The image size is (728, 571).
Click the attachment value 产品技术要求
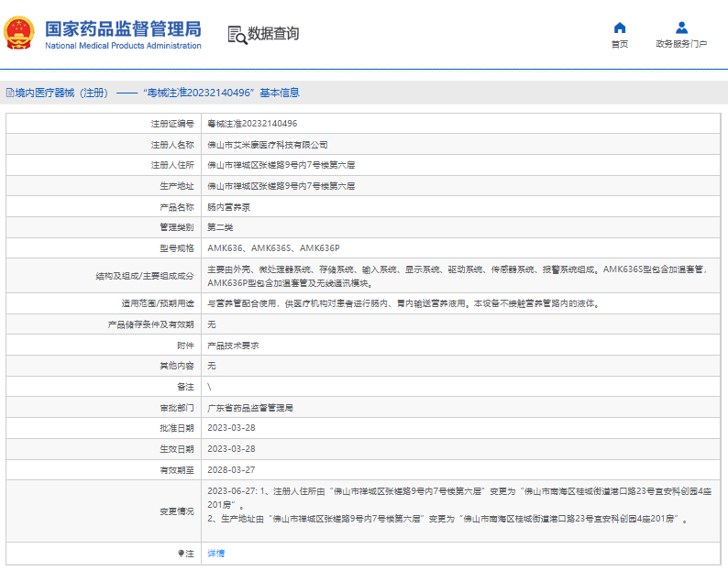coord(233,346)
